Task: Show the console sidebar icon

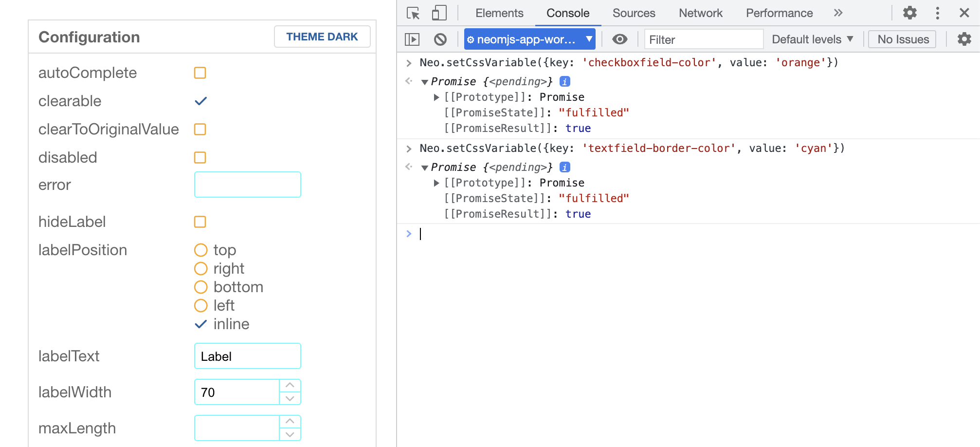Action: point(412,39)
